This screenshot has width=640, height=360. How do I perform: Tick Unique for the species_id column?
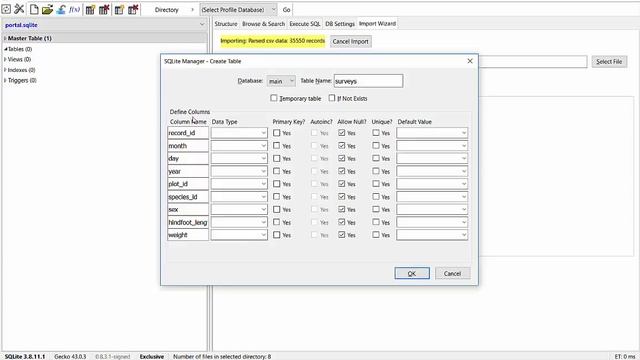376,197
